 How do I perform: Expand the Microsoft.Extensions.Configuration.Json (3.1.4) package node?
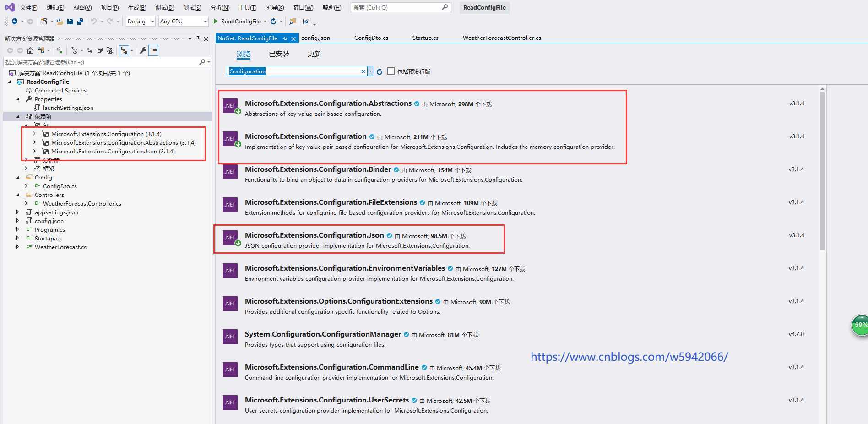34,151
